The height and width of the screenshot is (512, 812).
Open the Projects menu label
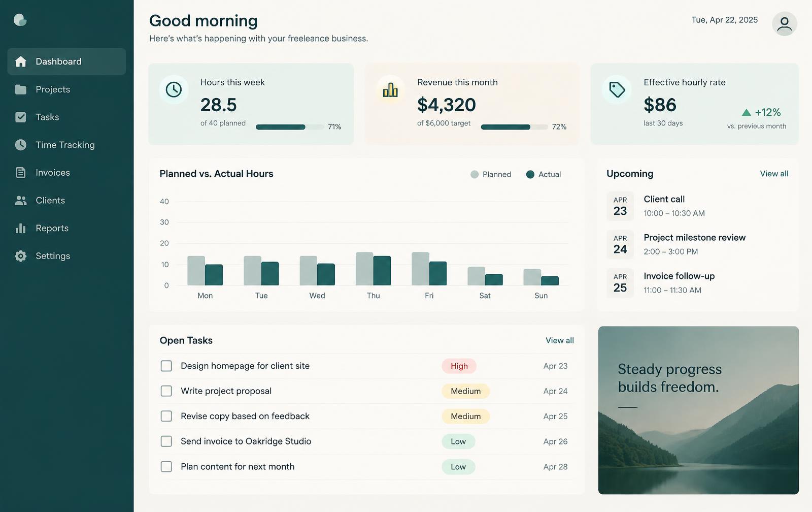[53, 89]
